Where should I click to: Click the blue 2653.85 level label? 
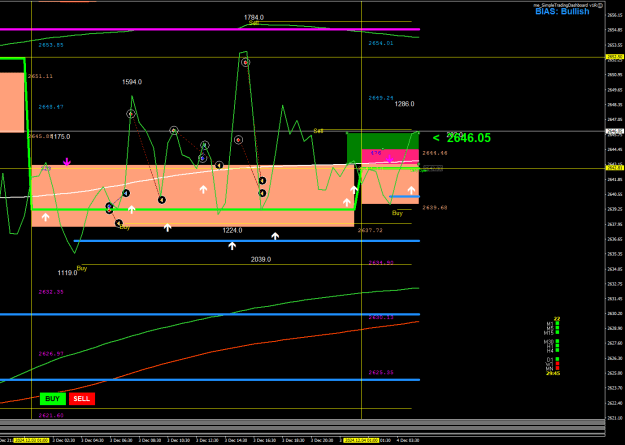tap(51, 45)
